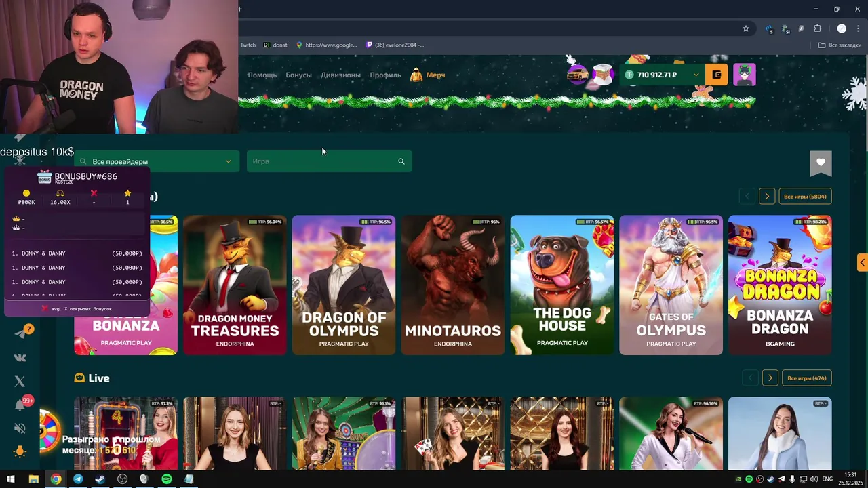Expand the balance currency dropdown arrow

(696, 75)
